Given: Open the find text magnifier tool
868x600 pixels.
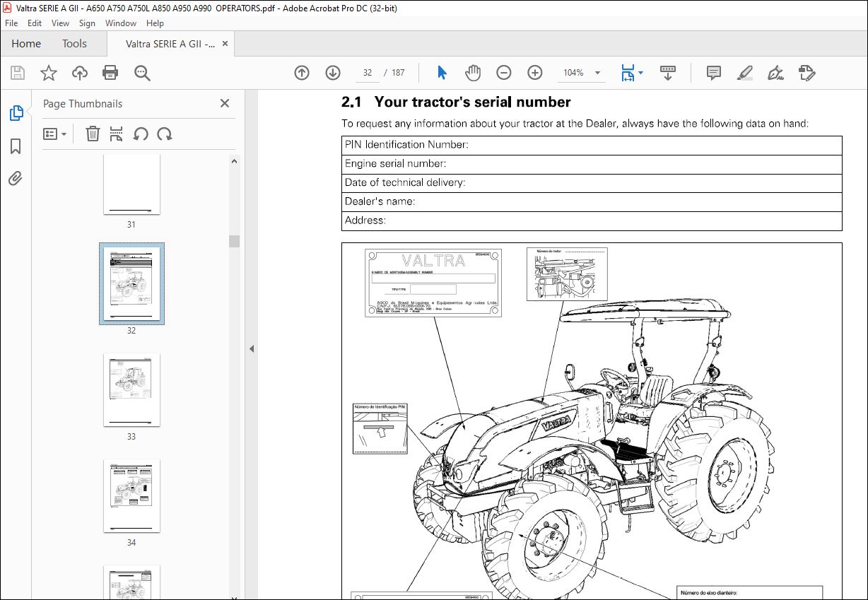Looking at the screenshot, I should pos(142,73).
